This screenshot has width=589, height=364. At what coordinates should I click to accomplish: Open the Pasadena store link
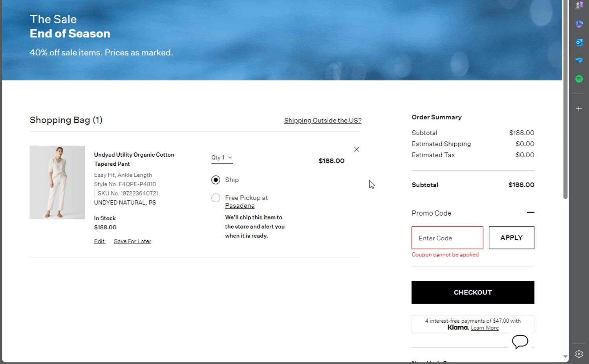240,205
